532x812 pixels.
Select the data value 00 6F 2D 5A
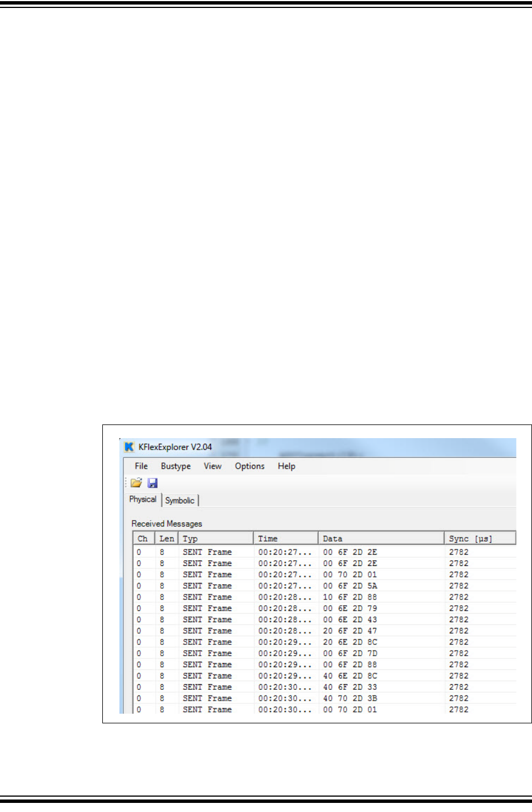pos(350,586)
